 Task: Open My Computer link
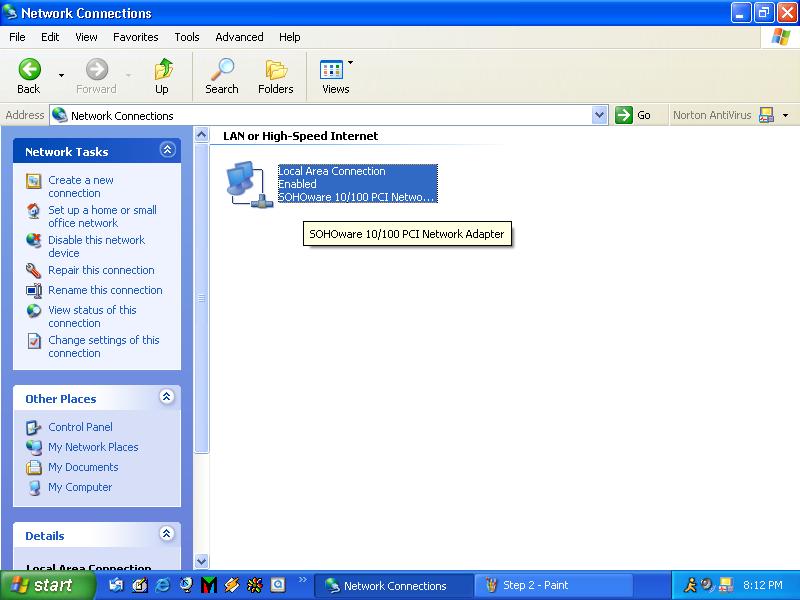click(80, 487)
